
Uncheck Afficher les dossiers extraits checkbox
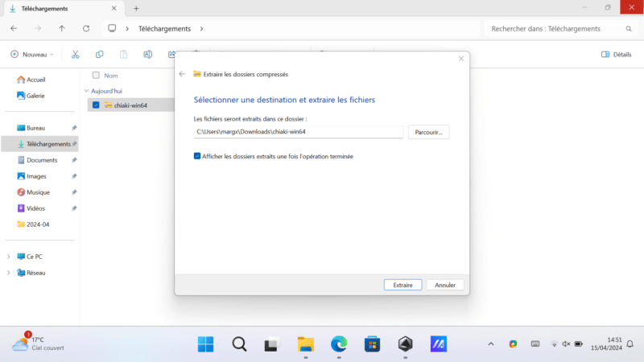(197, 156)
